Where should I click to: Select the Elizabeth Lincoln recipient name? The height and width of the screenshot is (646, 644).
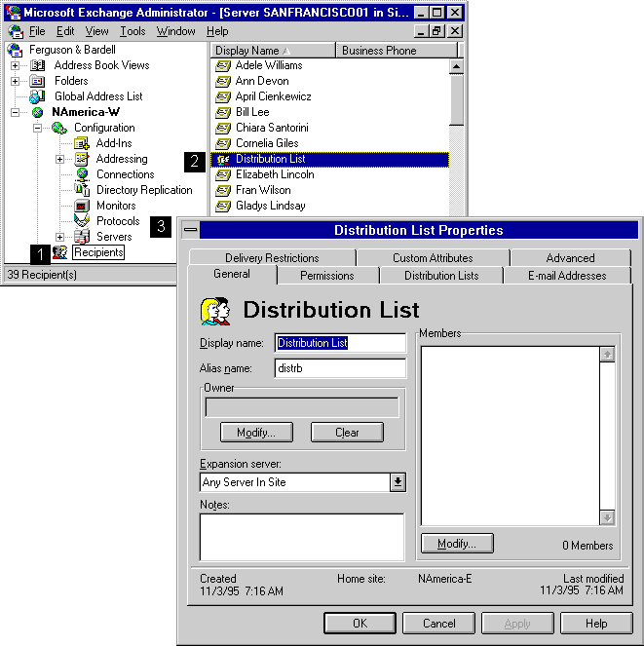pos(275,174)
